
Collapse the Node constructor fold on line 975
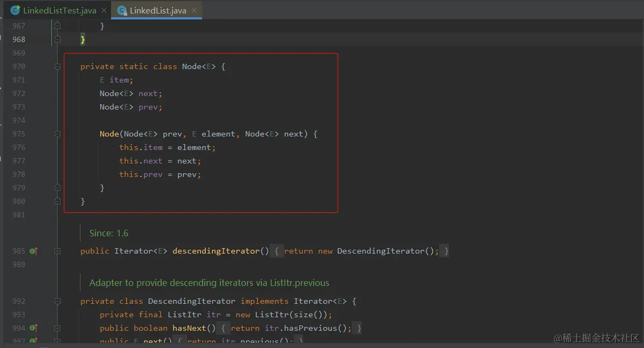58,134
